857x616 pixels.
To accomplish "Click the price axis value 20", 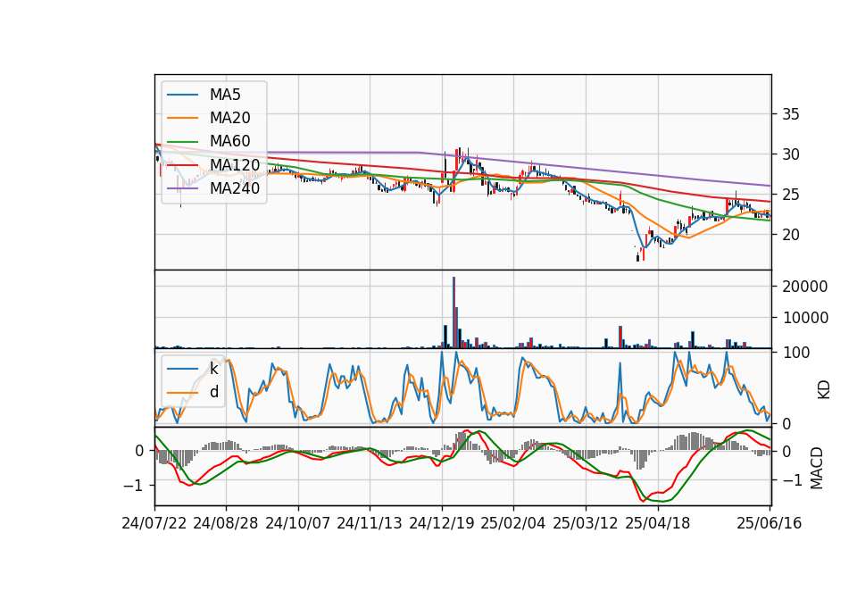I will [x=791, y=235].
